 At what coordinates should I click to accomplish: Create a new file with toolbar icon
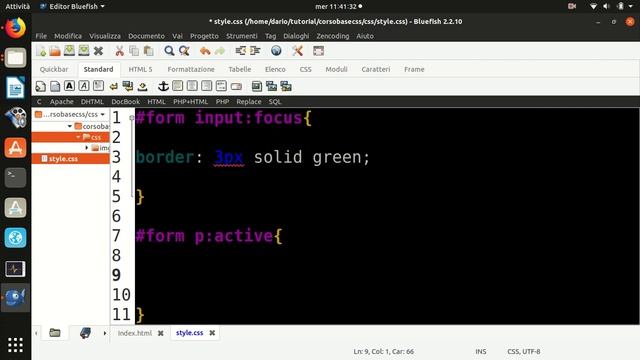(x=41, y=51)
